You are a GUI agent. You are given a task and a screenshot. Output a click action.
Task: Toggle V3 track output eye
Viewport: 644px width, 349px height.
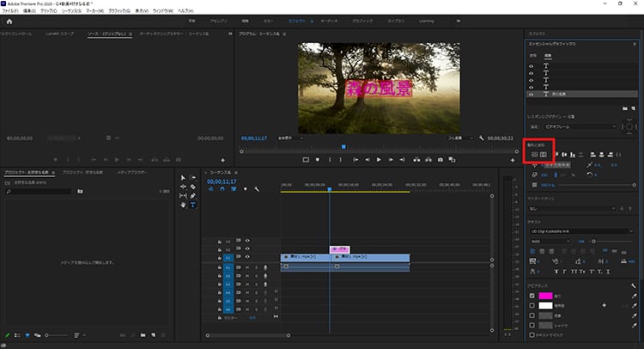247,241
